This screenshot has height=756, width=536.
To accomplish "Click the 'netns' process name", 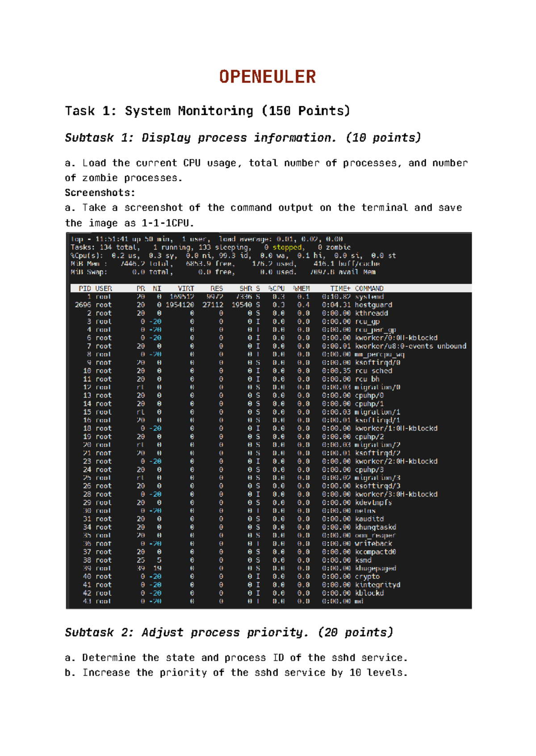I will click(x=365, y=511).
